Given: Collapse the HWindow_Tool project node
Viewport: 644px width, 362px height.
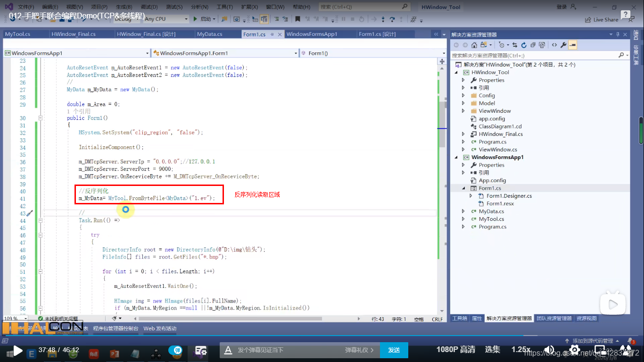Looking at the screenshot, I should pyautogui.click(x=456, y=72).
